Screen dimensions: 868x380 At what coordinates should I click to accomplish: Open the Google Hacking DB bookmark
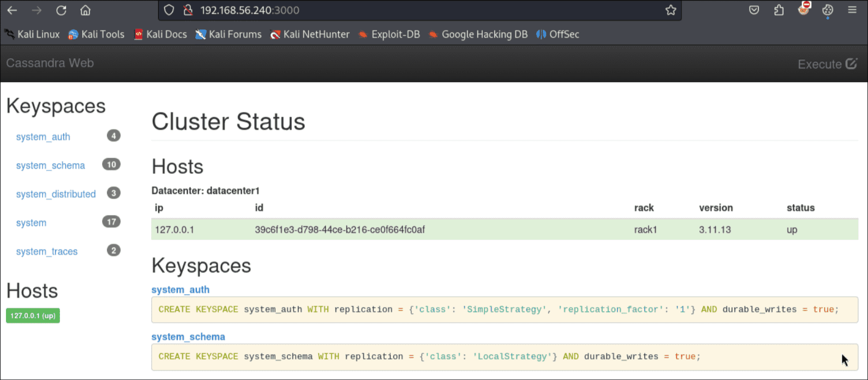(478, 34)
